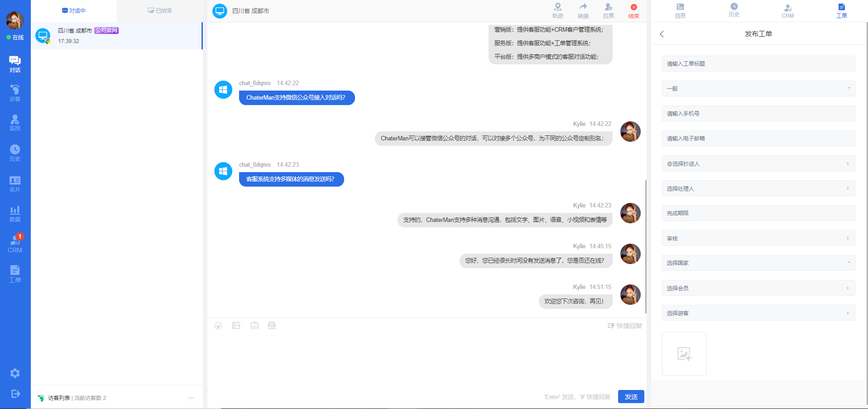The image size is (868, 409).
Task: Open the 访客 visitors section
Action: [x=15, y=93]
